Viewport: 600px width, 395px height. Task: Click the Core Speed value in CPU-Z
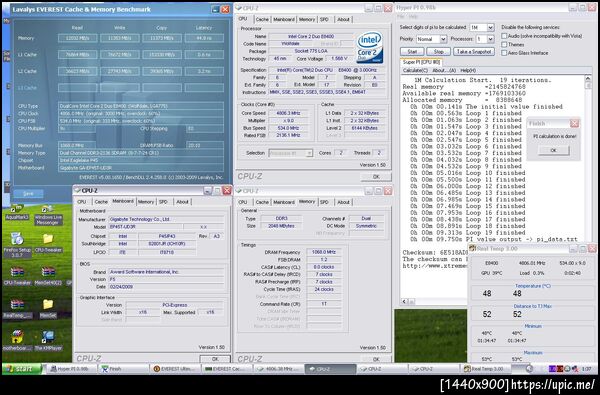tap(290, 113)
